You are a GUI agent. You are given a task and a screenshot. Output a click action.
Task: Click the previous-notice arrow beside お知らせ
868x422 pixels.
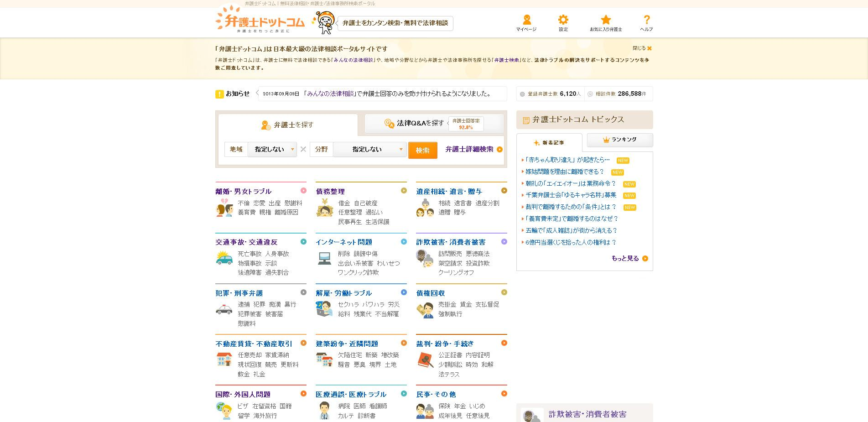257,94
